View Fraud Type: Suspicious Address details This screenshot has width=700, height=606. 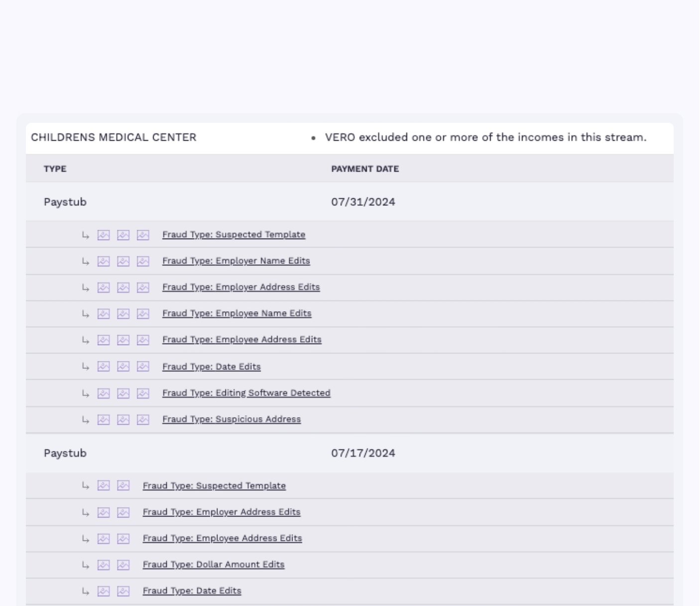click(232, 419)
